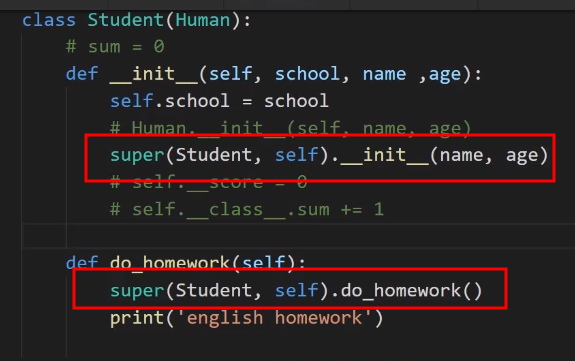Click the '# self.__class__.sum += 1' comment
Viewport: 575px width, 361px height.
[x=247, y=209]
